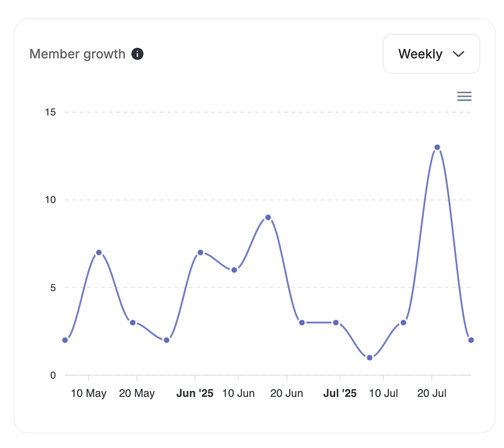Open the chart export hamburger menu icon

tap(464, 96)
